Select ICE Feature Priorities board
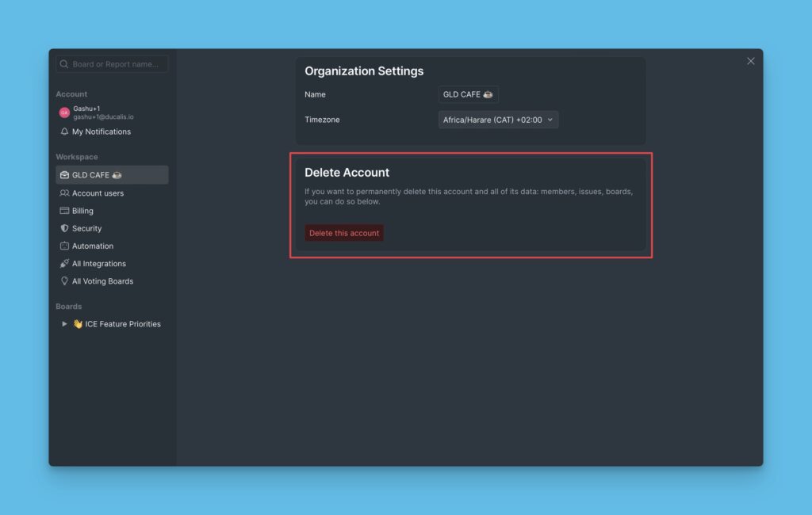Screen dimensions: 812x515 pyautogui.click(x=122, y=324)
